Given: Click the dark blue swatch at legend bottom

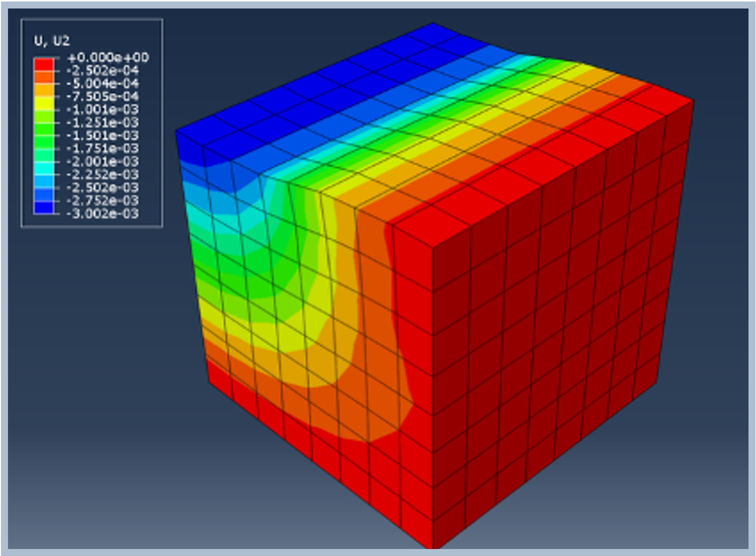Looking at the screenshot, I should coord(43,207).
